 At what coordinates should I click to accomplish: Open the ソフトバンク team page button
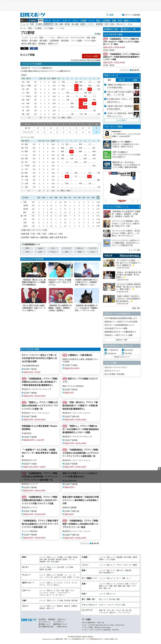tap(67, 248)
